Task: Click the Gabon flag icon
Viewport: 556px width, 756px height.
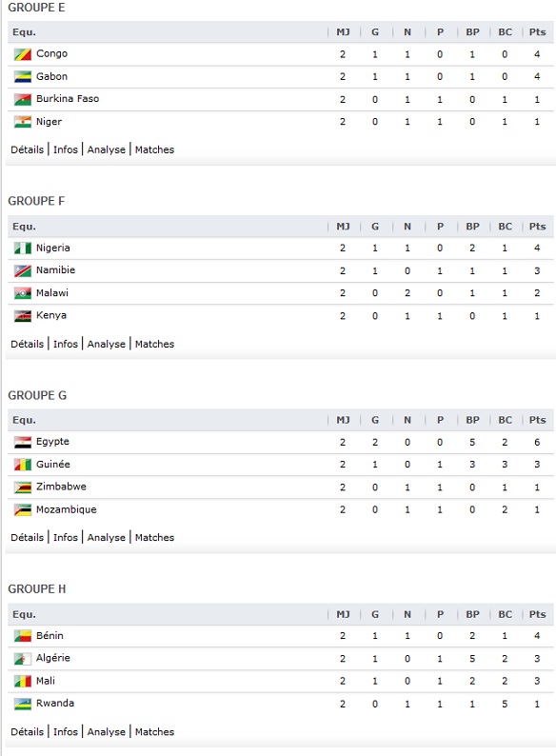Action: 23,77
